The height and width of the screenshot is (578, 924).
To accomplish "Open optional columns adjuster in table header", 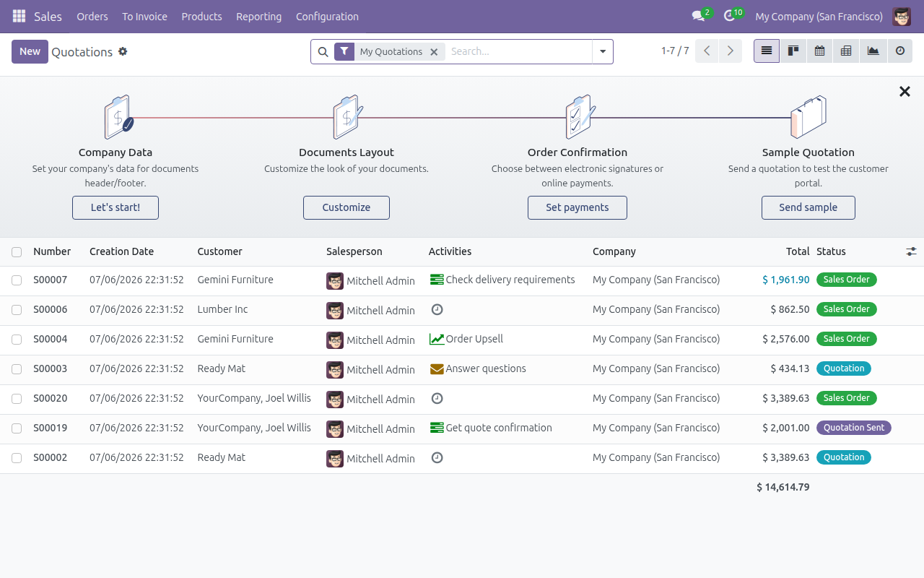I will [911, 251].
